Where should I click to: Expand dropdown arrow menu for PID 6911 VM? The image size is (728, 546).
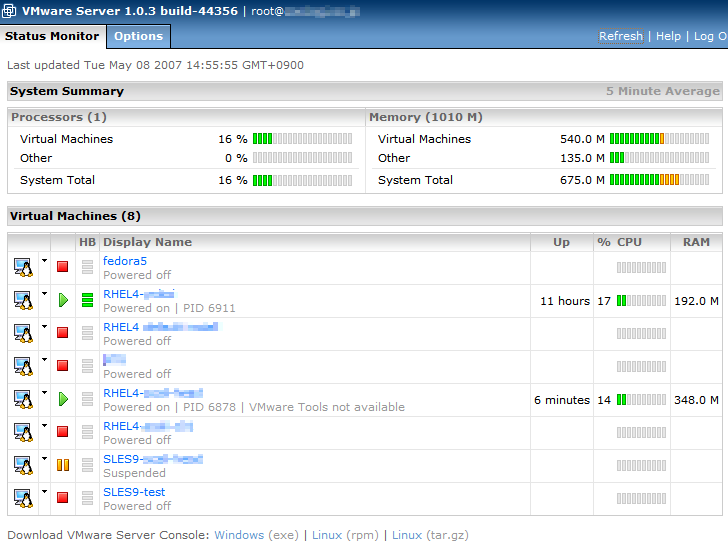point(45,293)
